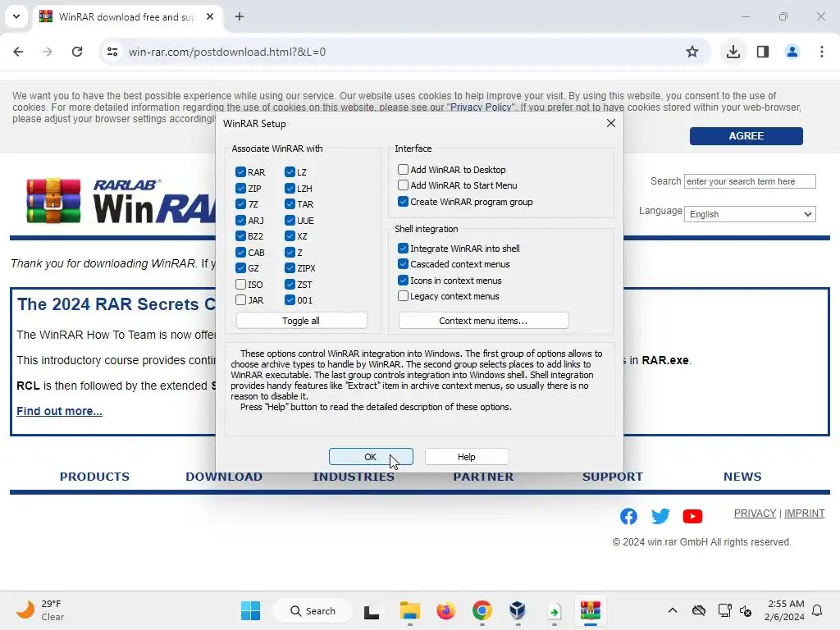The height and width of the screenshot is (630, 840).
Task: Enable Legacy context menus
Action: [403, 295]
